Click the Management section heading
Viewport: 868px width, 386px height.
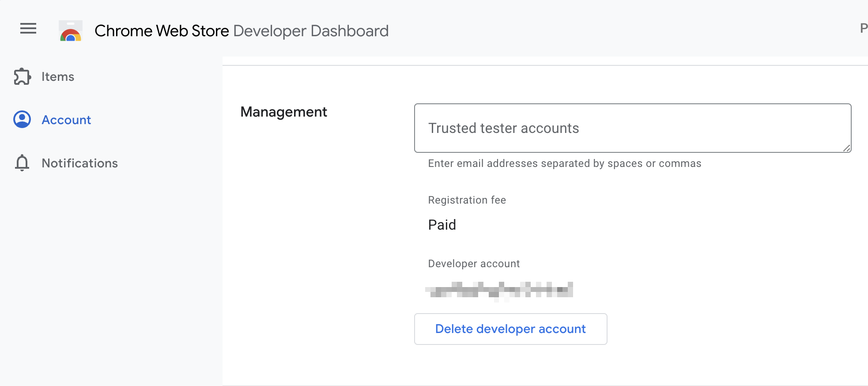[284, 112]
